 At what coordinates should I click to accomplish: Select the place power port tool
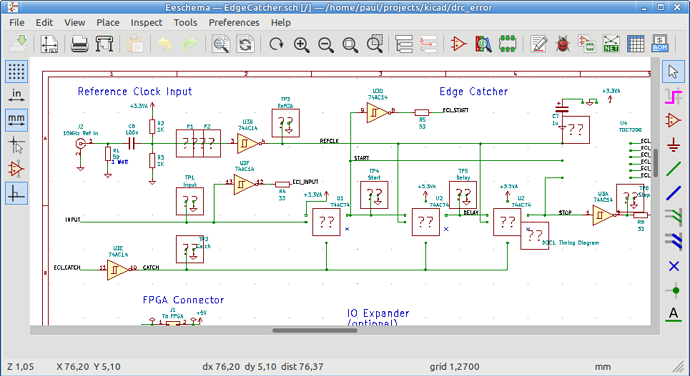click(x=673, y=144)
